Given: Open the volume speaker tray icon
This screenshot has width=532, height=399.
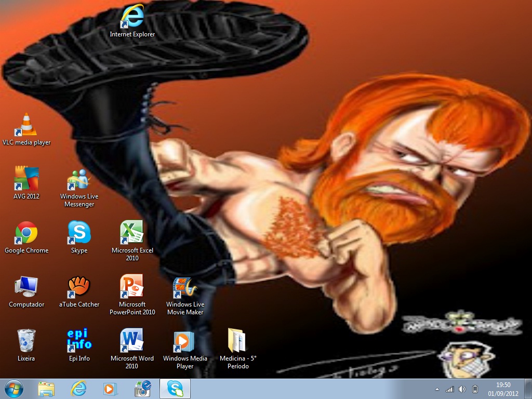Looking at the screenshot, I should 462,389.
